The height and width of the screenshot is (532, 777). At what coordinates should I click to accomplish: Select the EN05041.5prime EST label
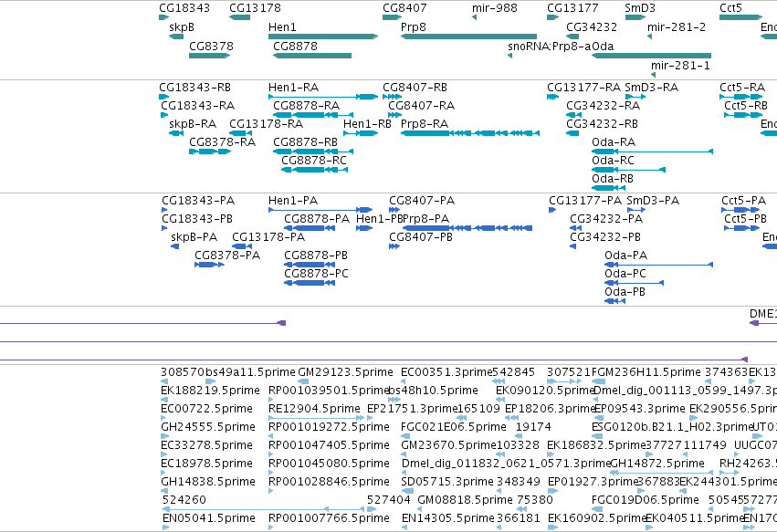tap(208, 518)
